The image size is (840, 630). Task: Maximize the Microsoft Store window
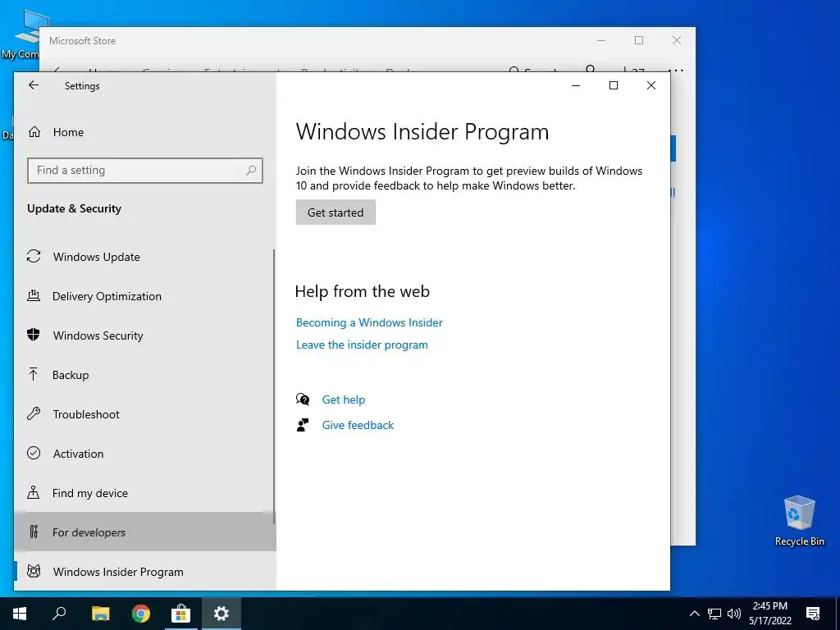click(638, 40)
